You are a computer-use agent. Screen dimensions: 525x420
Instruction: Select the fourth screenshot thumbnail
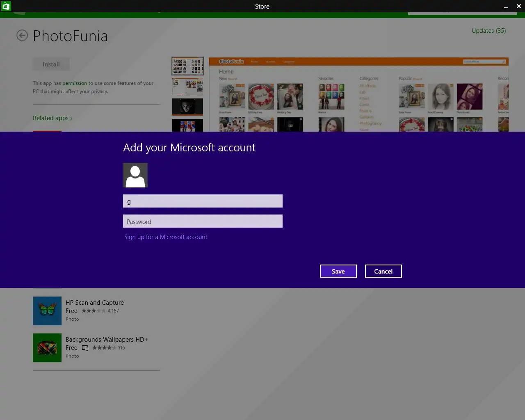(x=187, y=125)
